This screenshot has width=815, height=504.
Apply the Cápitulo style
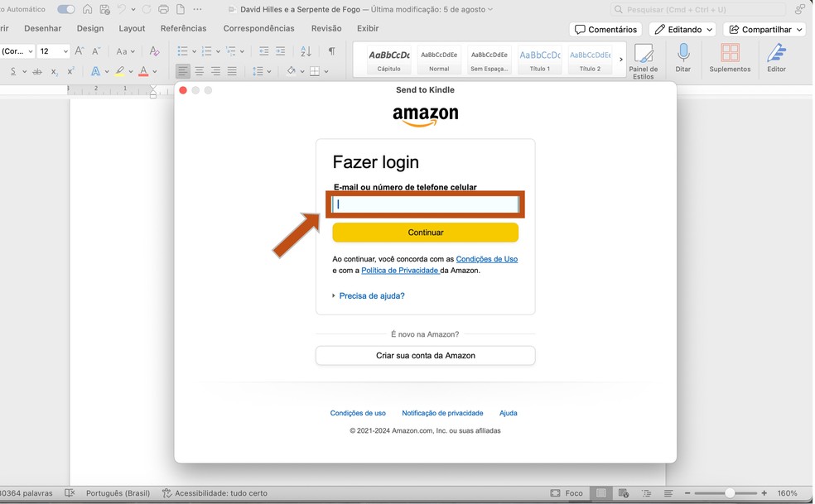click(x=388, y=60)
